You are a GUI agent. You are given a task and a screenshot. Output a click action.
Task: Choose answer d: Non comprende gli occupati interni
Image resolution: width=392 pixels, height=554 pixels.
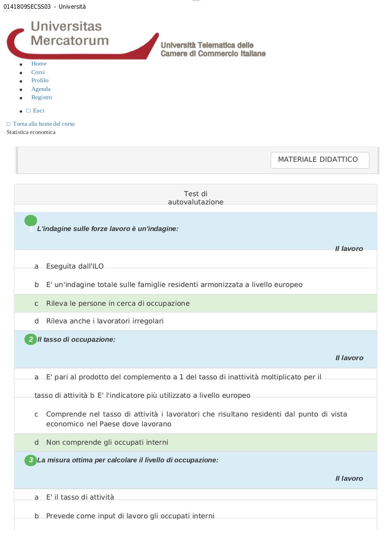tap(196, 442)
